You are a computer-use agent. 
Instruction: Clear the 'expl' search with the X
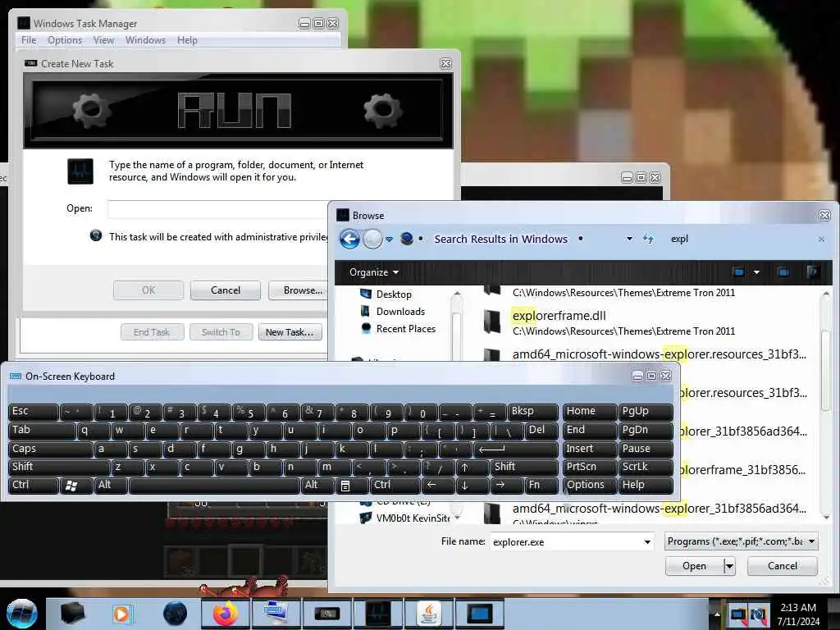[821, 240]
